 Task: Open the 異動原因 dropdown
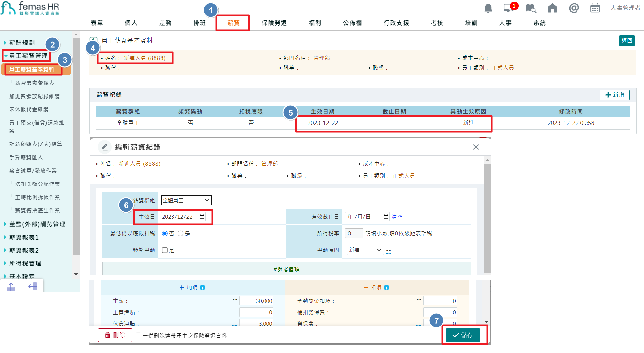(x=365, y=250)
